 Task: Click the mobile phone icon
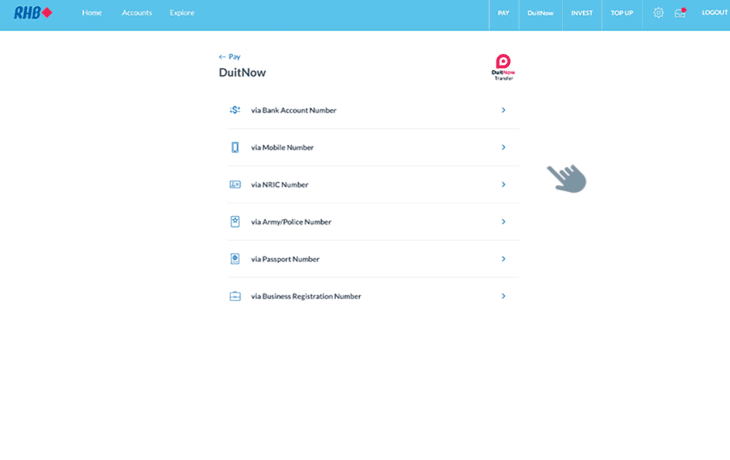coord(235,147)
